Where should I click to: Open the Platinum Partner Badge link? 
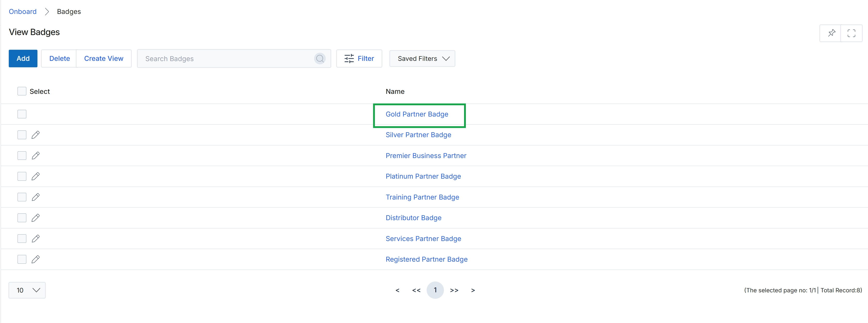pyautogui.click(x=423, y=176)
